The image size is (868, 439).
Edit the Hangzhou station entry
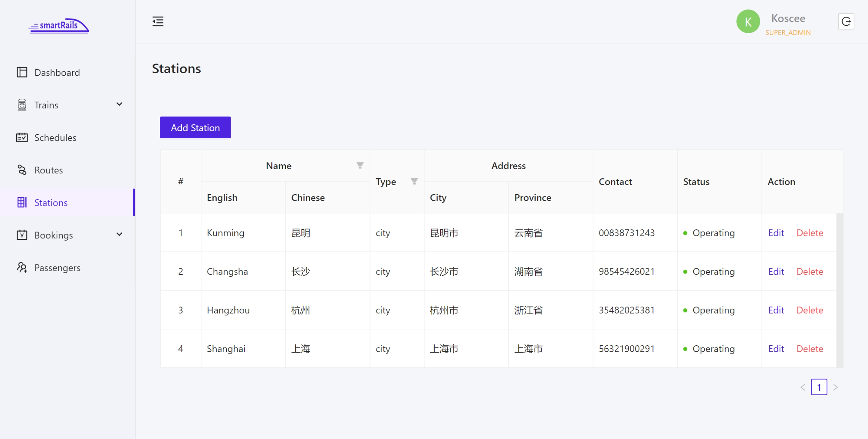coord(776,310)
